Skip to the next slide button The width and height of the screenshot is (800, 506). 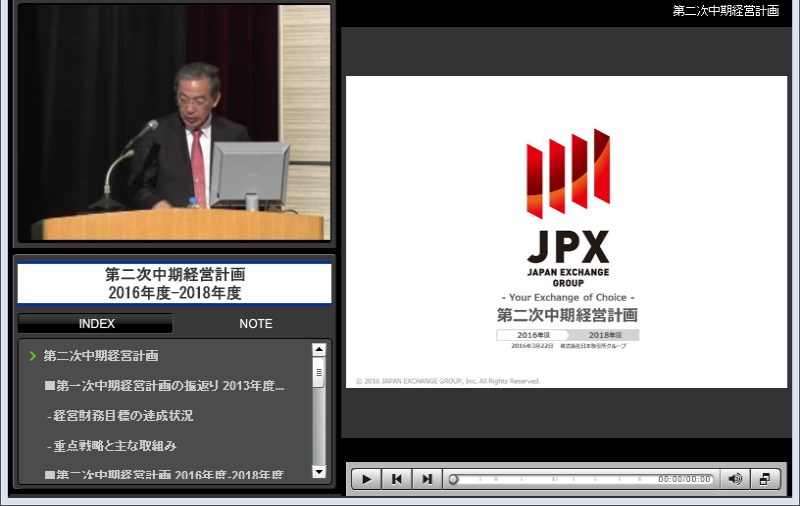[427, 479]
